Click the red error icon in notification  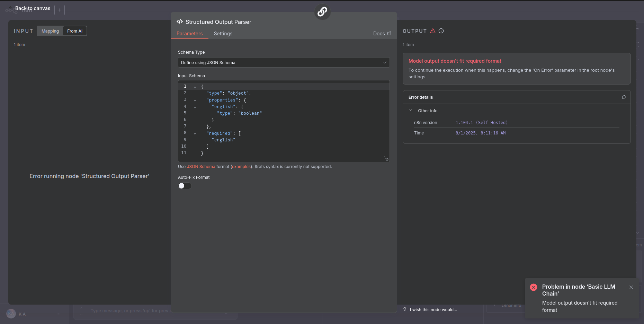[x=534, y=287]
